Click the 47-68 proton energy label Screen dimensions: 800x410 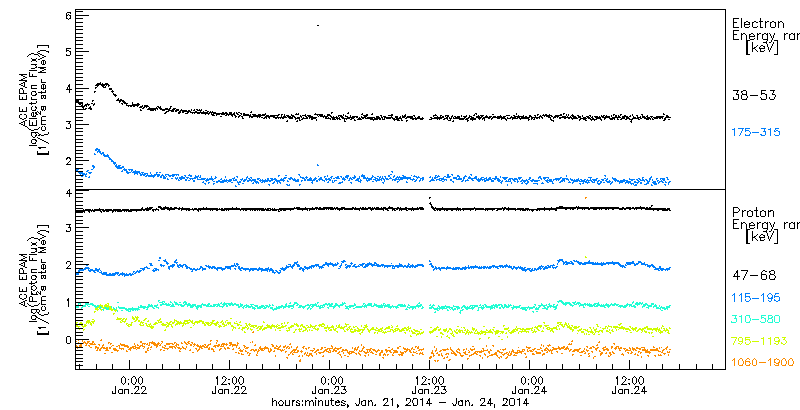(x=754, y=276)
